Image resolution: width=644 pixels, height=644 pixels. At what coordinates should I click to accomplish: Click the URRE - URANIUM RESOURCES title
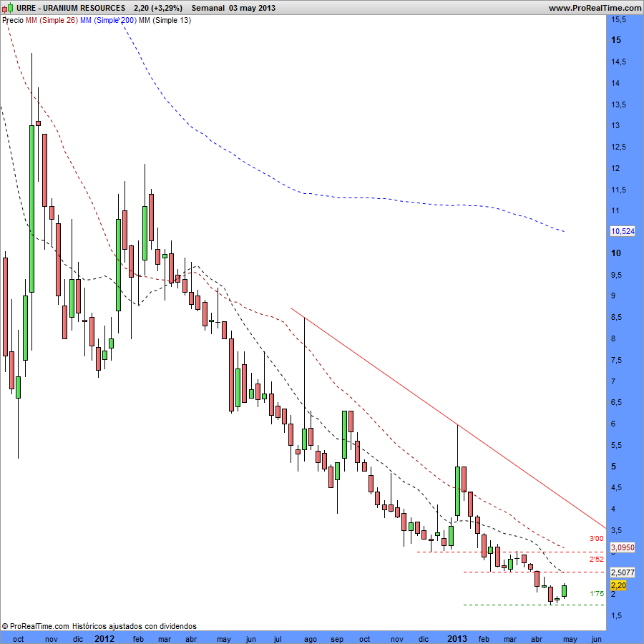click(x=70, y=8)
